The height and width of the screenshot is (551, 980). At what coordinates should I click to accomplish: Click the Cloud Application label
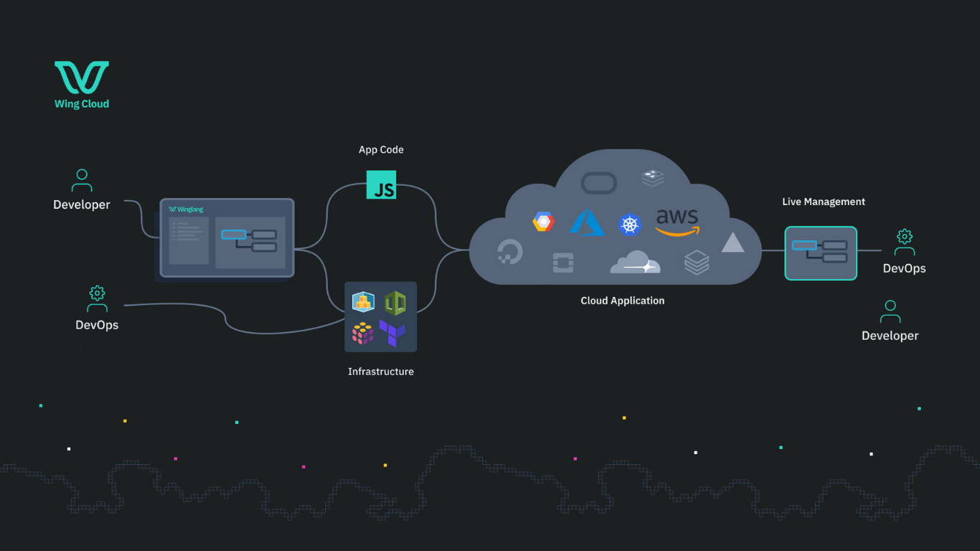tap(622, 301)
